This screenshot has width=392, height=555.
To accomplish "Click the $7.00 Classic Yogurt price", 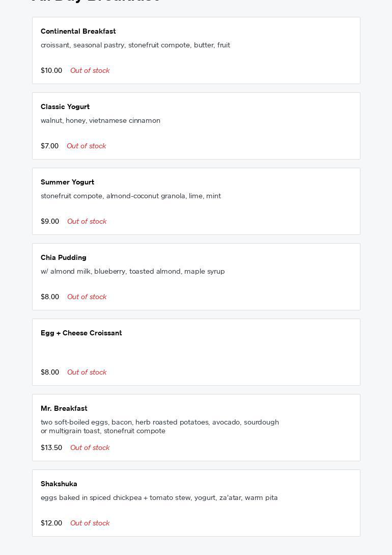I will (49, 146).
